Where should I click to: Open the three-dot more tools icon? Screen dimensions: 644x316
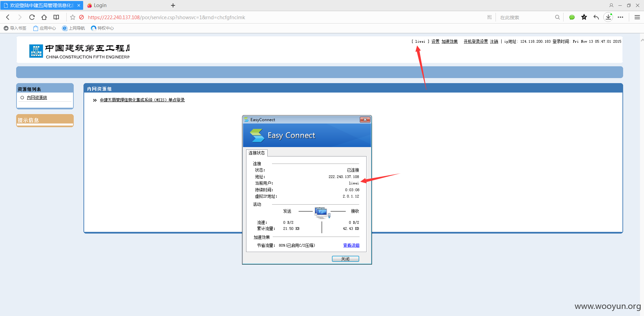pyautogui.click(x=620, y=17)
